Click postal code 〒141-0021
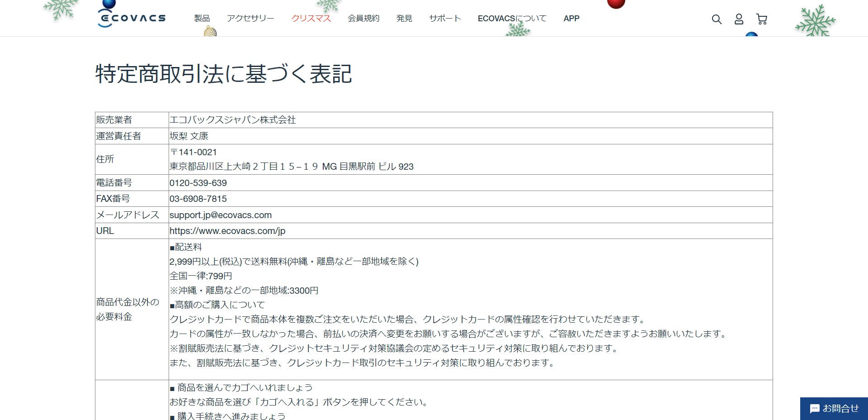This screenshot has height=420, width=868. click(x=193, y=152)
